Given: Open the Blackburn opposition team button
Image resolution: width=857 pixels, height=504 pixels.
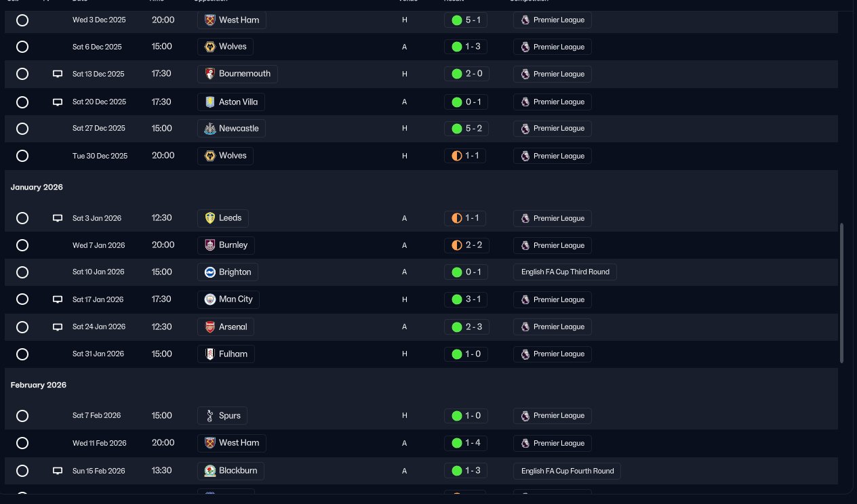Looking at the screenshot, I should coord(231,471).
